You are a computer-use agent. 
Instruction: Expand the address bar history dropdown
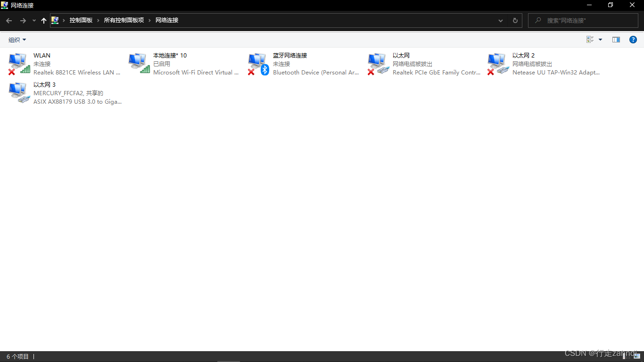tap(501, 21)
